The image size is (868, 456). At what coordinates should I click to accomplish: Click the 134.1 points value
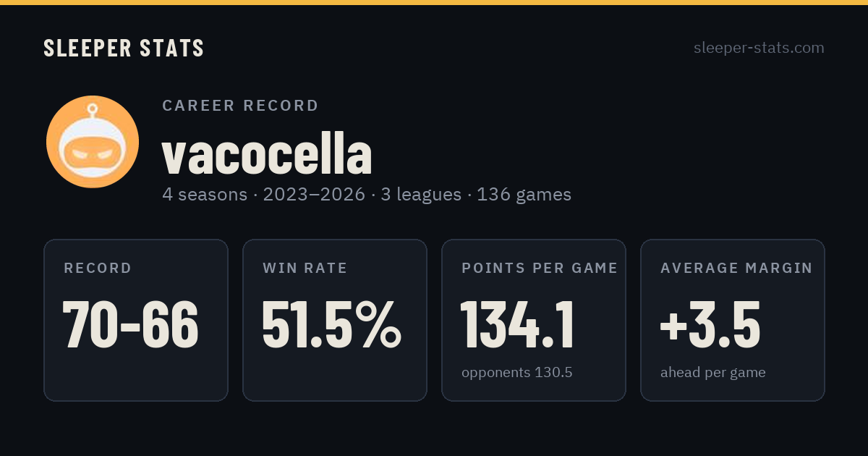coord(518,325)
